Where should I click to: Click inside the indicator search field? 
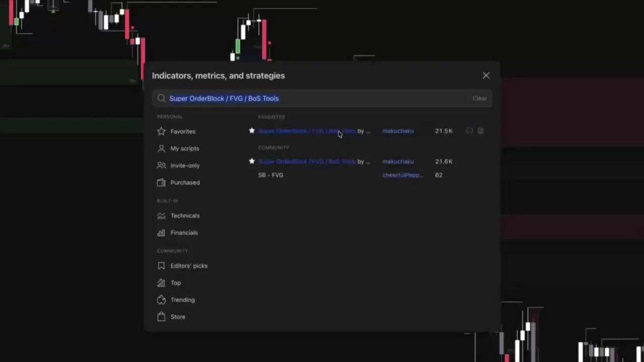click(322, 99)
